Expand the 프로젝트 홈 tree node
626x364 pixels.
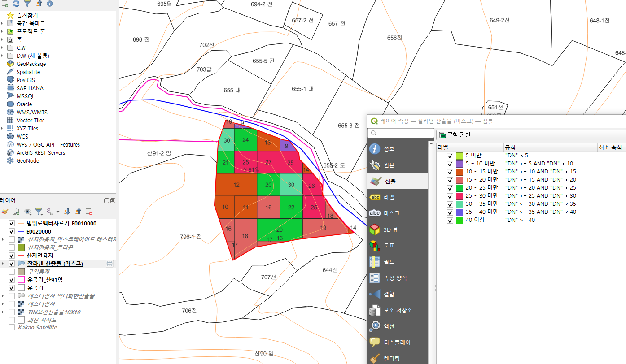tap(2, 31)
